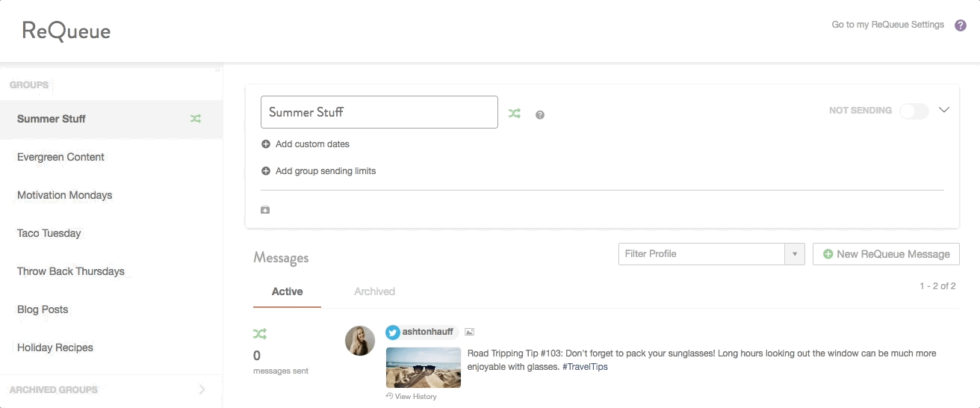Image resolution: width=980 pixels, height=408 pixels.
Task: Open the Filter Profile dropdown arrow
Action: (x=795, y=254)
